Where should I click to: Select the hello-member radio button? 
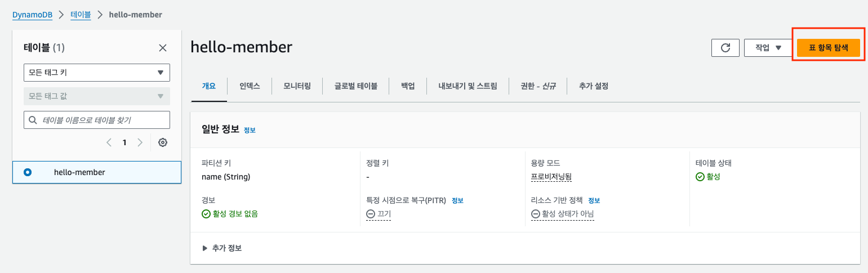pyautogui.click(x=28, y=172)
